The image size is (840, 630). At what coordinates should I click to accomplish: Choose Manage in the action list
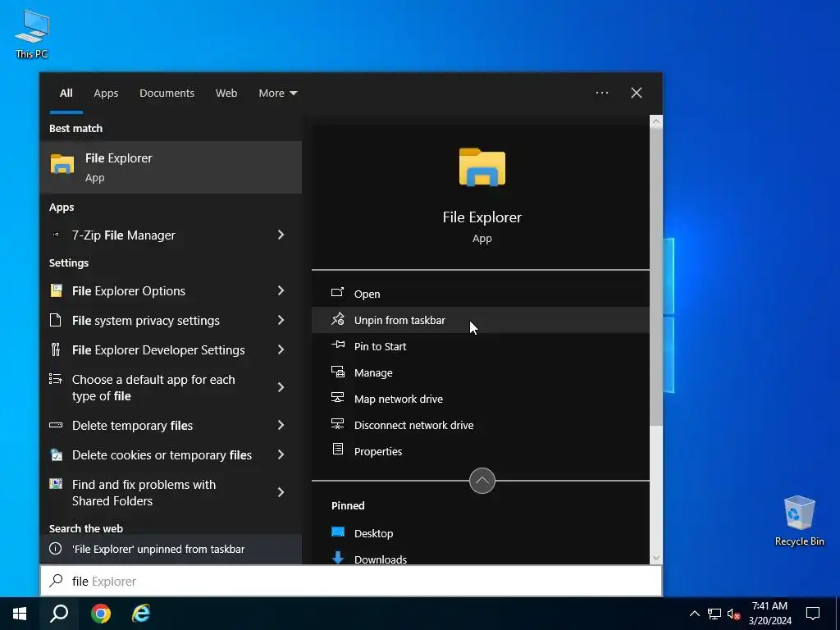point(481,372)
